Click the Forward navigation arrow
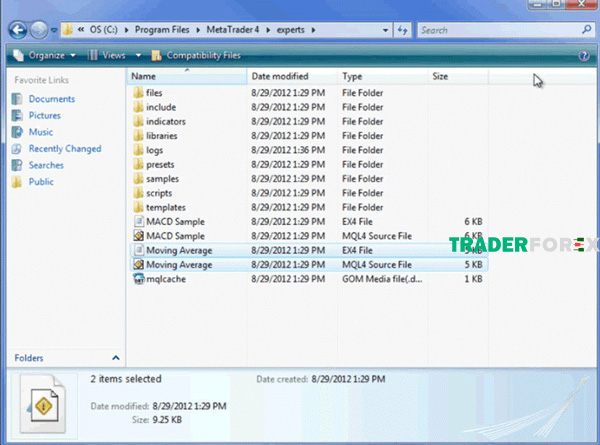The height and width of the screenshot is (445, 600). pos(39,30)
